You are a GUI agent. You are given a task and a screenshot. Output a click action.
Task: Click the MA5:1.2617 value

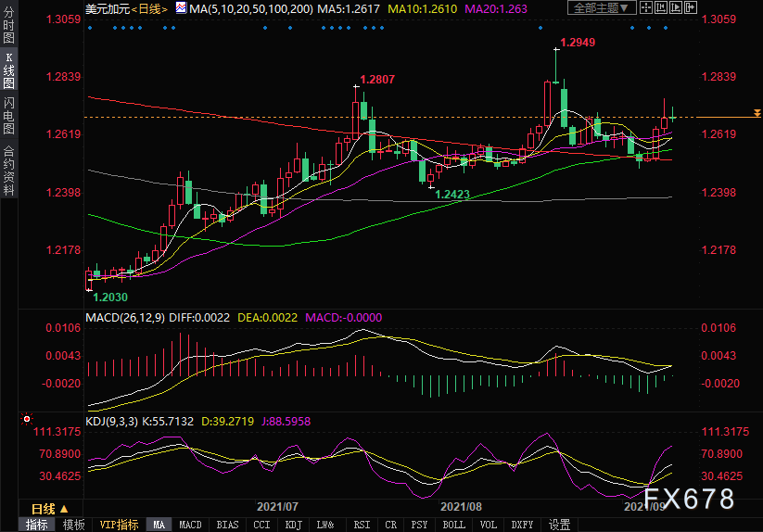point(349,8)
